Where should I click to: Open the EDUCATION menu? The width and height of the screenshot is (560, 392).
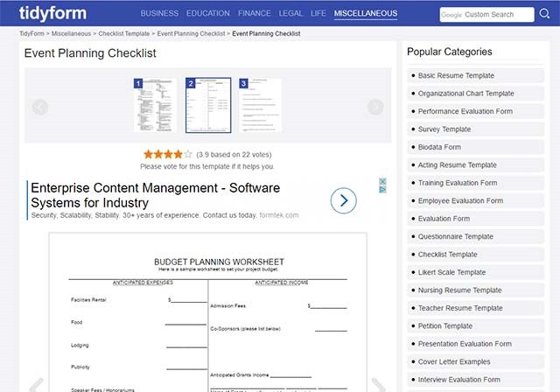tap(208, 14)
